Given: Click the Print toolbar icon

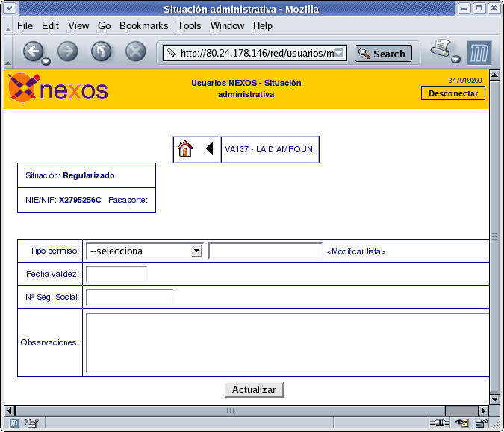Looking at the screenshot, I should (x=441, y=48).
